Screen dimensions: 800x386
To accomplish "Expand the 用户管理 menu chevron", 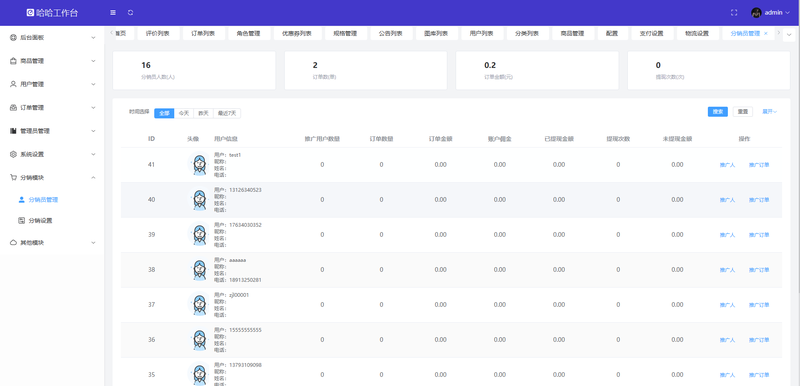I will (93, 84).
